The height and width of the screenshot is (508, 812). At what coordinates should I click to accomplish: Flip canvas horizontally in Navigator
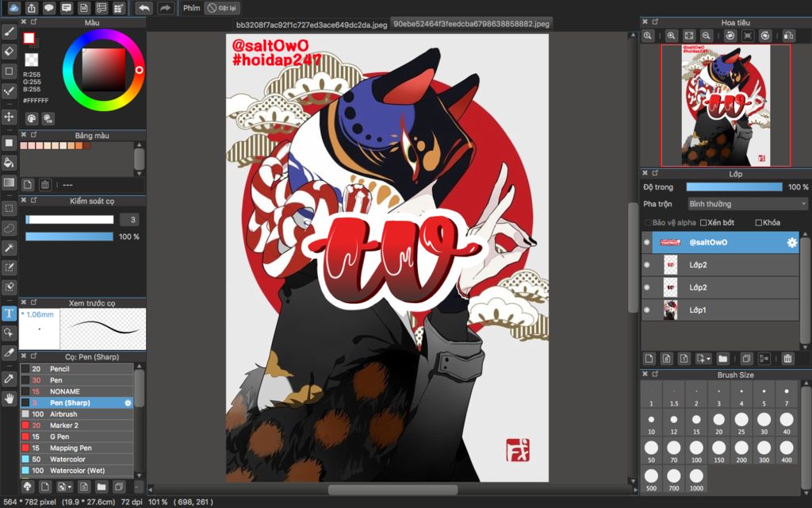coord(788,36)
